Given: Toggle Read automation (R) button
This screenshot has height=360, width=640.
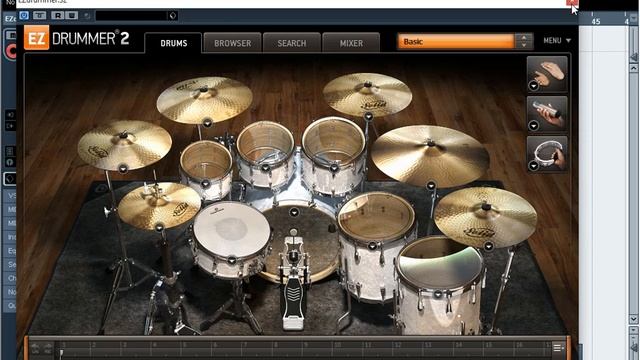Looking at the screenshot, I should click(x=58, y=16).
